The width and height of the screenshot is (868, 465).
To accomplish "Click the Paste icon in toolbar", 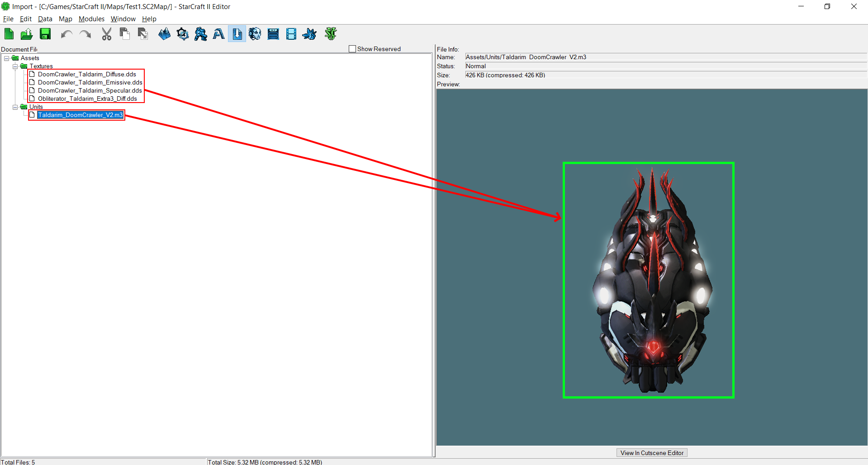I will click(143, 34).
